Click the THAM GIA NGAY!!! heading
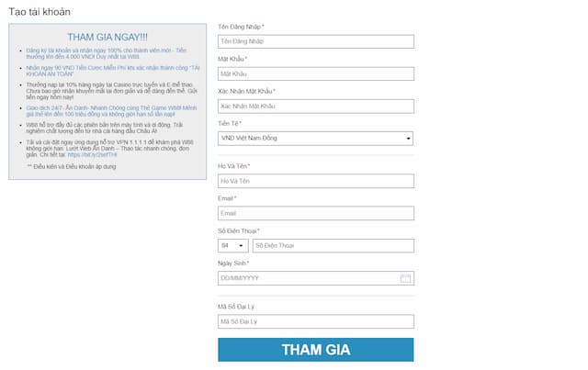The height and width of the screenshot is (370, 588). 107,36
